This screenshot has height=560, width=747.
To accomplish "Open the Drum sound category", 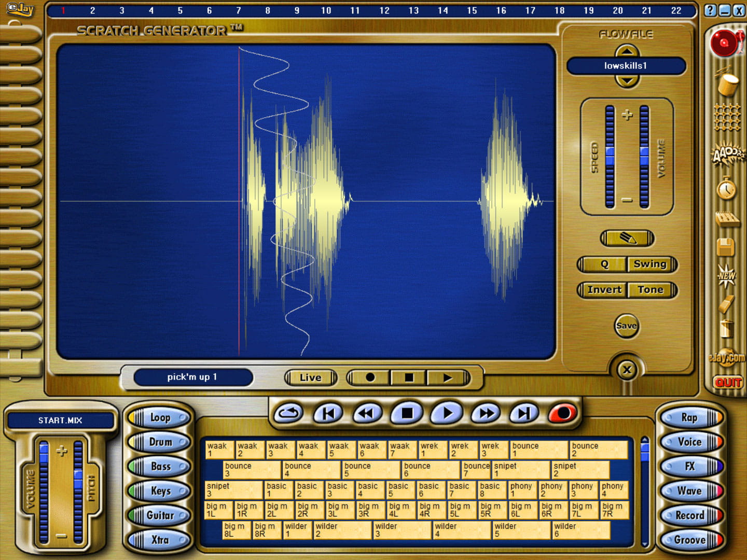I will (160, 442).
